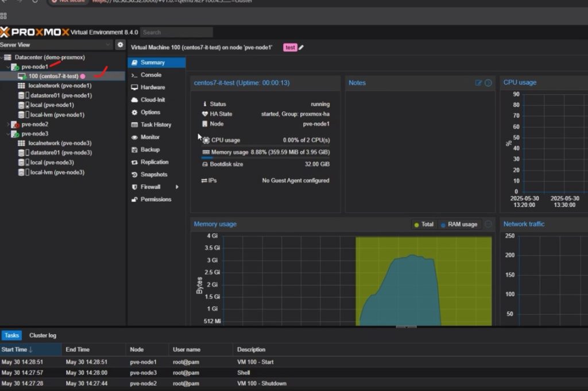Click the pve-node2 offline node icon

click(x=15, y=125)
